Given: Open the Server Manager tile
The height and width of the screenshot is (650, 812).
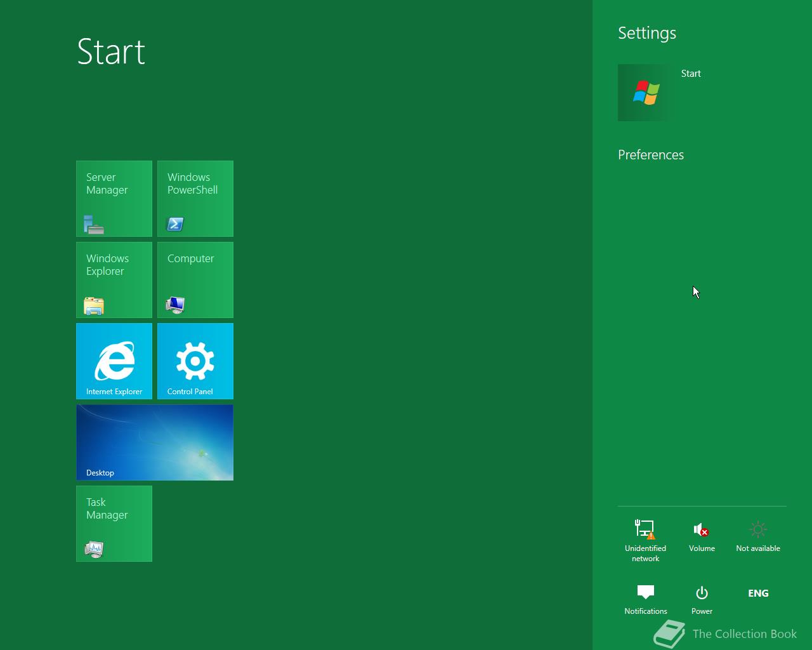Looking at the screenshot, I should pyautogui.click(x=114, y=199).
